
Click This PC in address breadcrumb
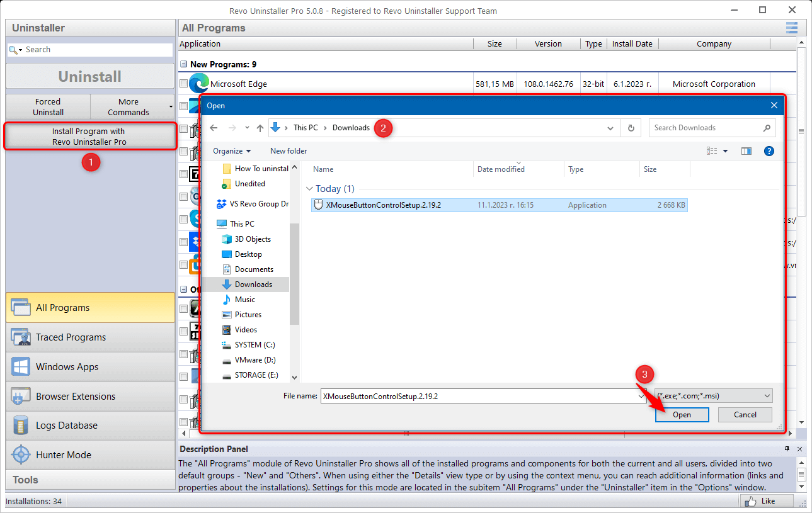coord(306,128)
